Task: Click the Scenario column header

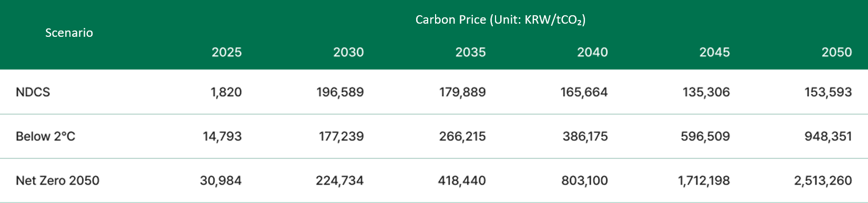Action: click(x=69, y=33)
